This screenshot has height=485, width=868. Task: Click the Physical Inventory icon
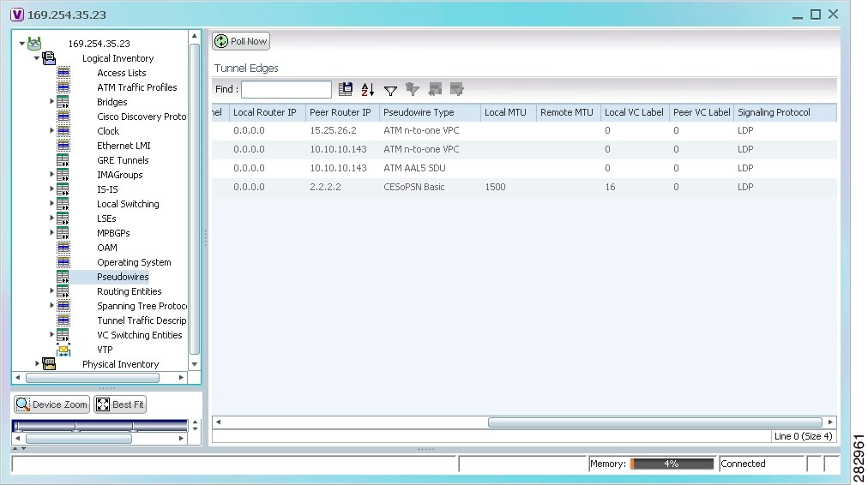[49, 363]
